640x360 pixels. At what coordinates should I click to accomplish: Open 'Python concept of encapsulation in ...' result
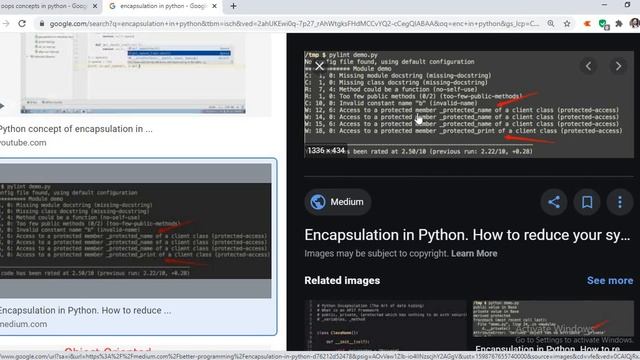click(76, 129)
